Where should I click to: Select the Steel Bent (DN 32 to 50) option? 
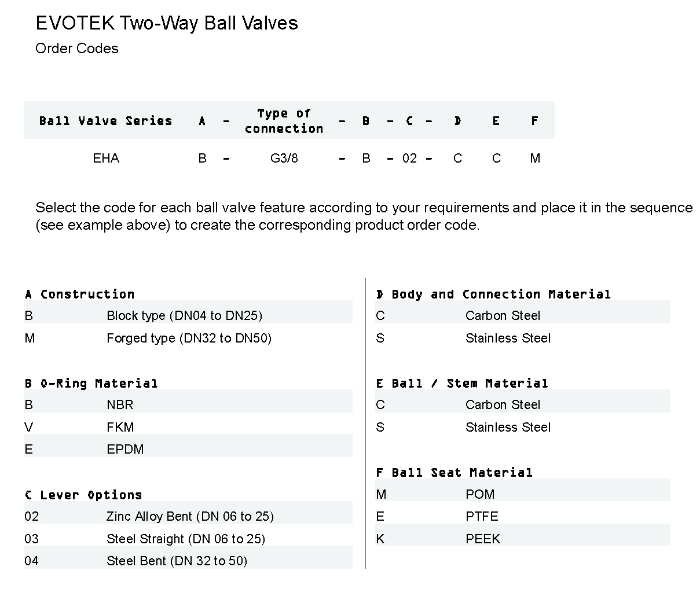point(177,561)
